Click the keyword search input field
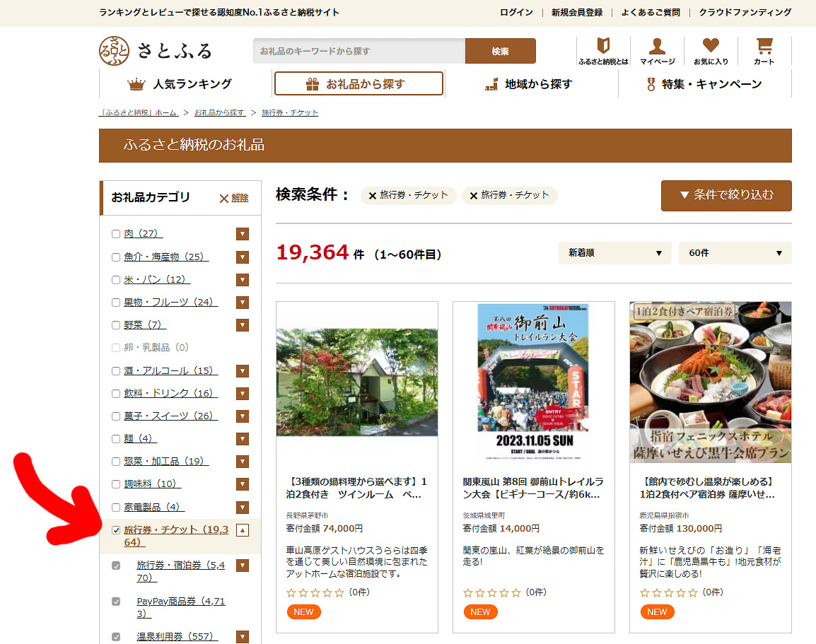This screenshot has height=644, width=816. 354,50
